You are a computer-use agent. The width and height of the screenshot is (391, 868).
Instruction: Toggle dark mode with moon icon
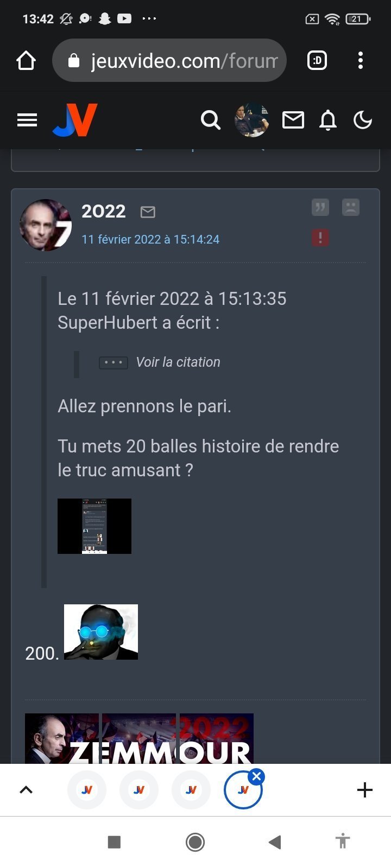(363, 120)
